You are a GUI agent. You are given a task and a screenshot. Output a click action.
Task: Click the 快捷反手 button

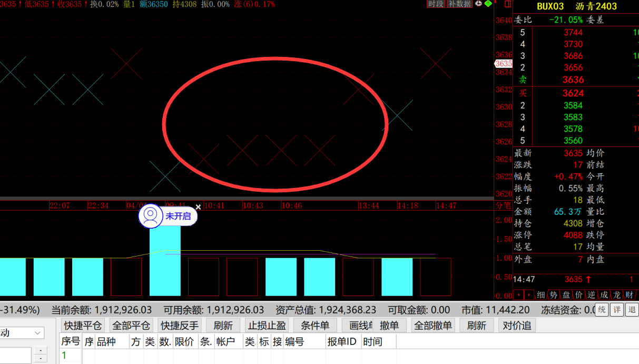(x=180, y=326)
